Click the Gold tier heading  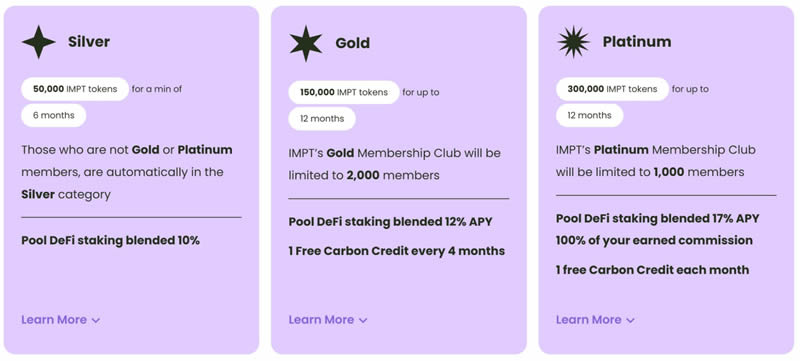[x=353, y=43]
